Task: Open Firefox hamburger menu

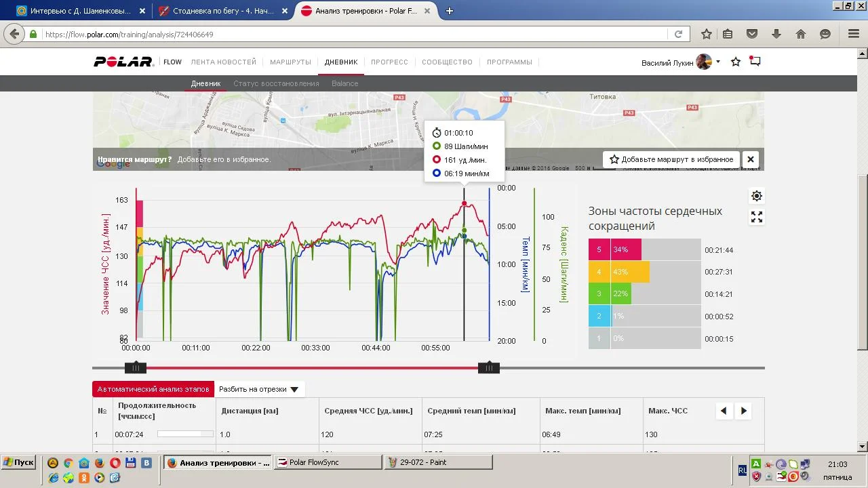Action: (854, 34)
